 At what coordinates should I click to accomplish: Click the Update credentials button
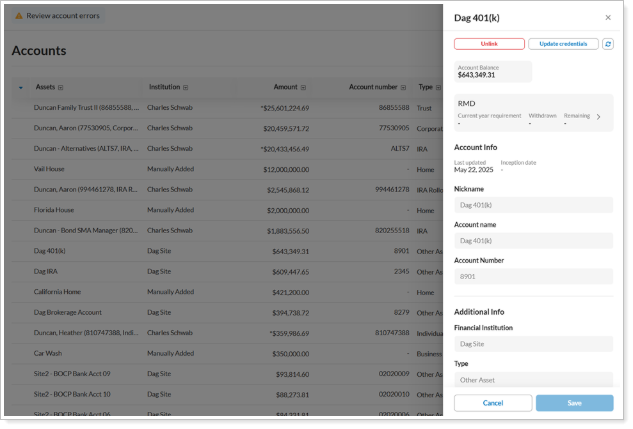tap(563, 44)
